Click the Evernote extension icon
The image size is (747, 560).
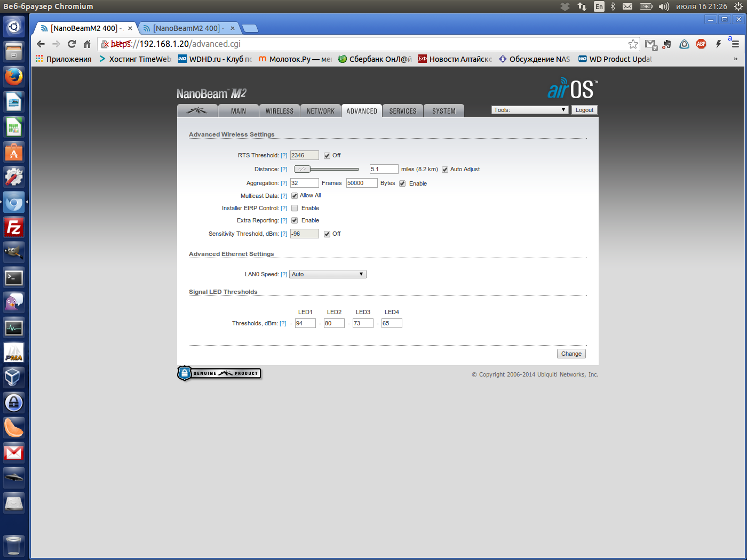click(667, 44)
